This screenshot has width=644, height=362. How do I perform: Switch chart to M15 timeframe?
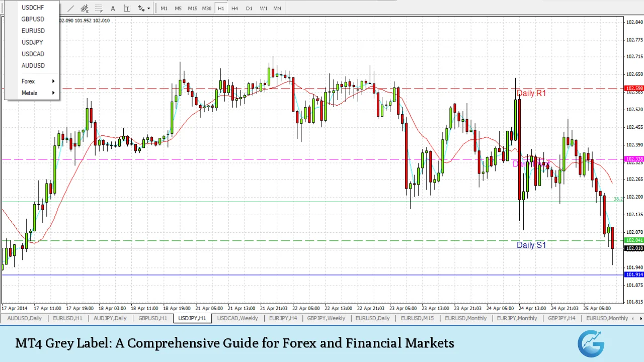192,8
